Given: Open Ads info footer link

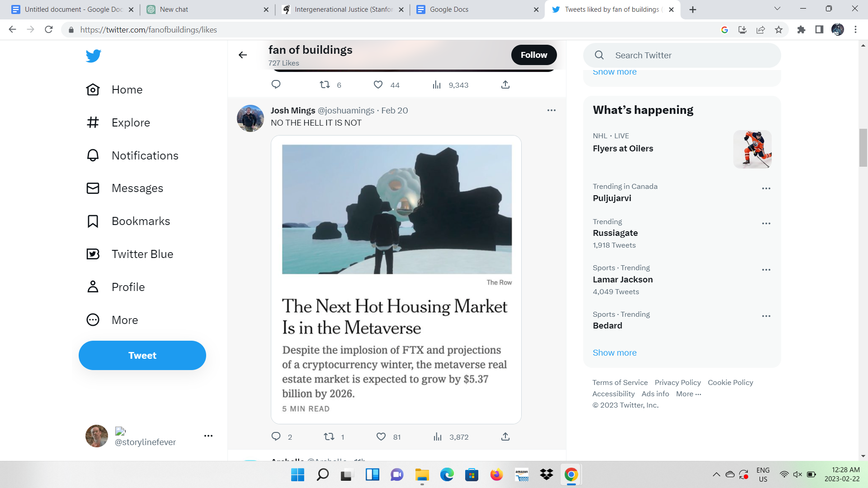Looking at the screenshot, I should coord(655,394).
